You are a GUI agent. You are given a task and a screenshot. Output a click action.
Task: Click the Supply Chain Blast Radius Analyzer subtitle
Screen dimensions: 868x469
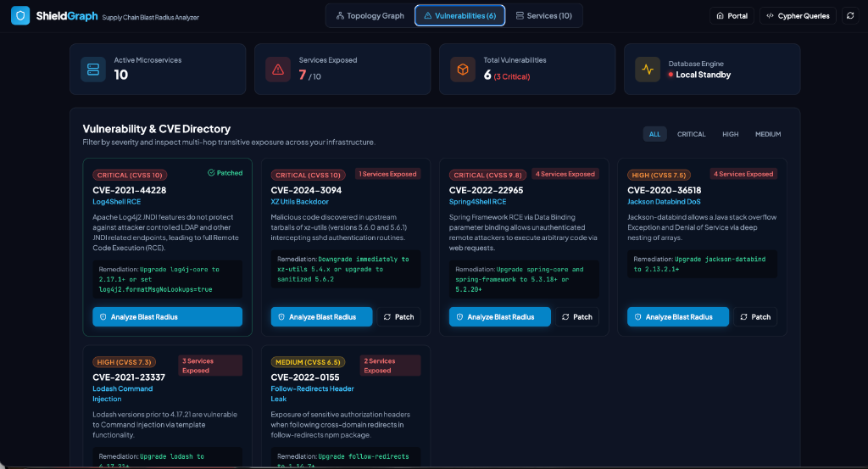[150, 17]
